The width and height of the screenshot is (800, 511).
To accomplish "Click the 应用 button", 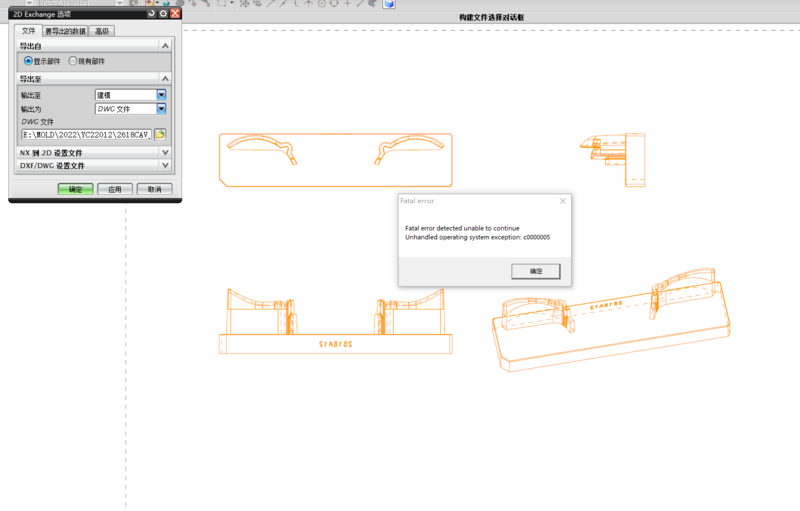I will click(115, 189).
